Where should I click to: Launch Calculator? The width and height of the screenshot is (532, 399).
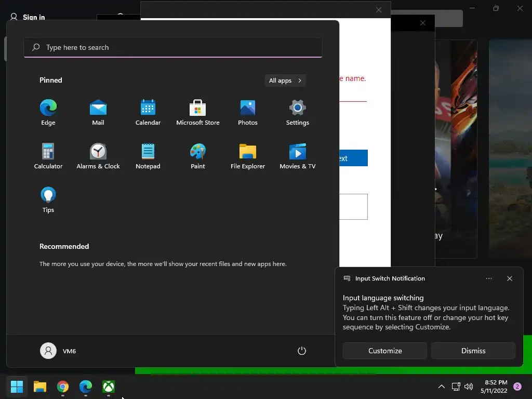click(x=48, y=156)
